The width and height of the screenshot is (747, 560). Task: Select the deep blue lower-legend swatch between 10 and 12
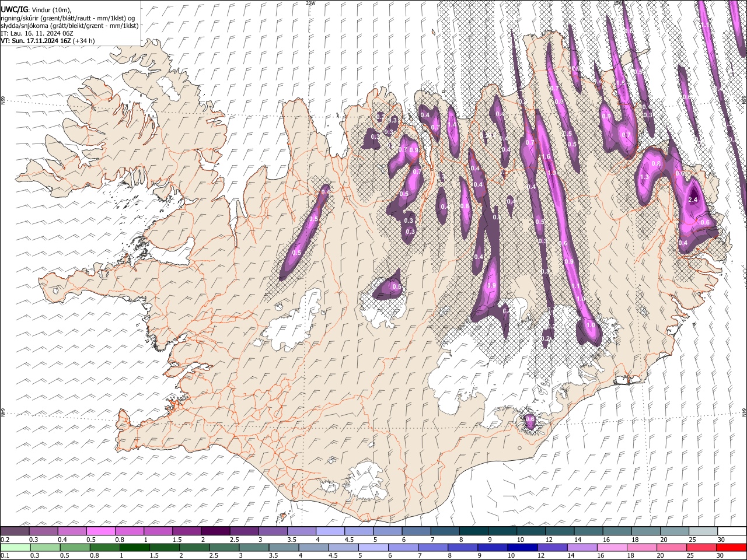click(522, 547)
